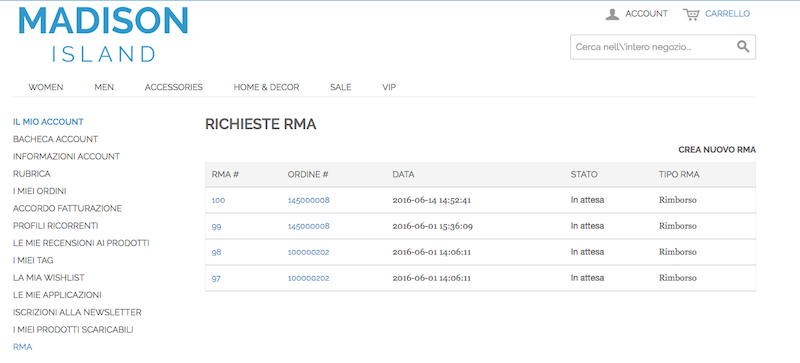The image size is (800, 363).
Task: Open the Madison Island logo home link
Action: (x=104, y=34)
